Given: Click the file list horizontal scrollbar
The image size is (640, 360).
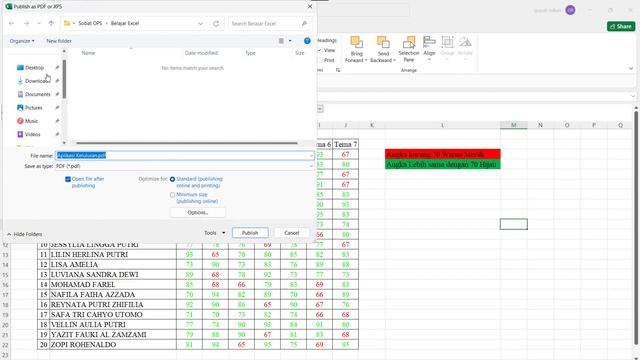Looking at the screenshot, I should (187, 143).
